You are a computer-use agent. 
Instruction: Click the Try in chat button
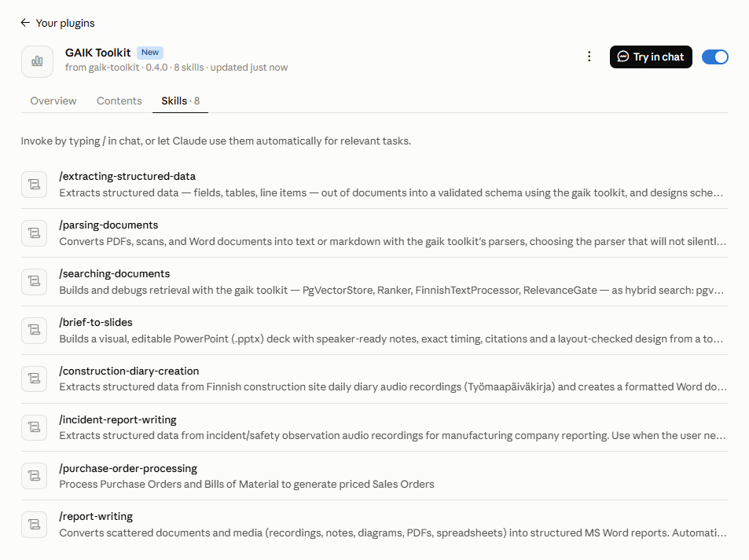point(651,57)
